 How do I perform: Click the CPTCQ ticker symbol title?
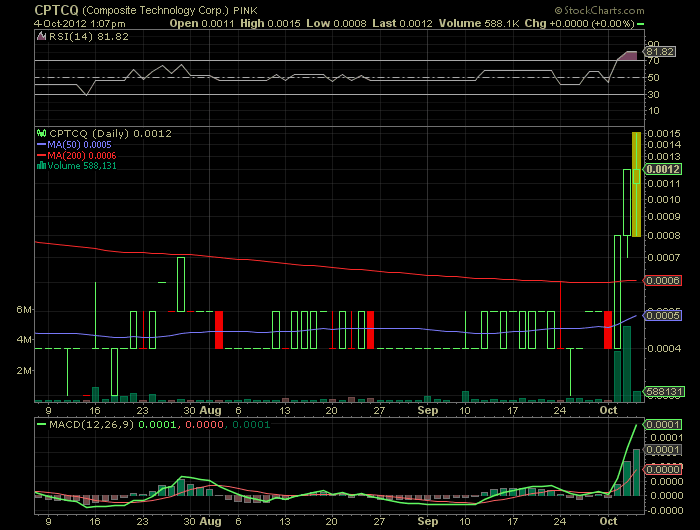pos(56,10)
